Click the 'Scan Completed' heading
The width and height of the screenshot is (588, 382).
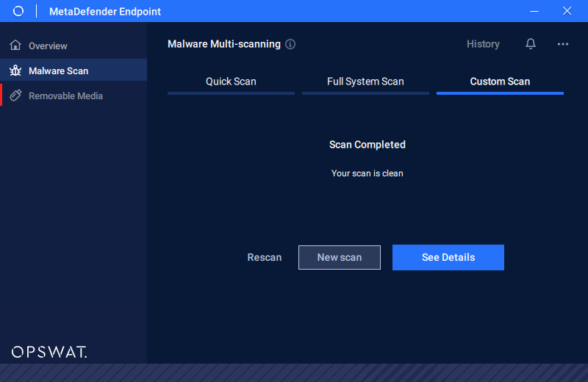click(x=367, y=145)
